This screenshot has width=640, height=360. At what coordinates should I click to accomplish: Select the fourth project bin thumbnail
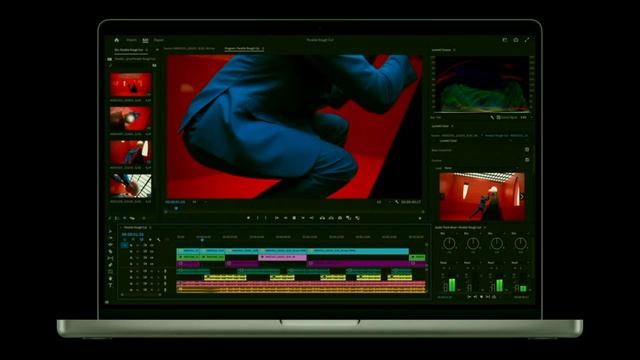pos(131,186)
